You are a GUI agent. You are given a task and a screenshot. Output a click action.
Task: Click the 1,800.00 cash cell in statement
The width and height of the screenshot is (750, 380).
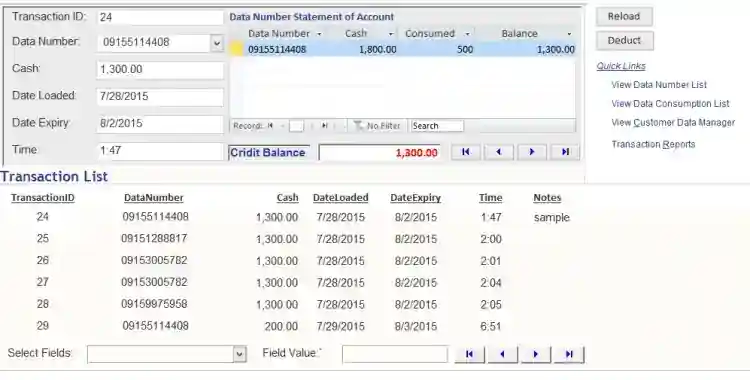[x=377, y=49]
